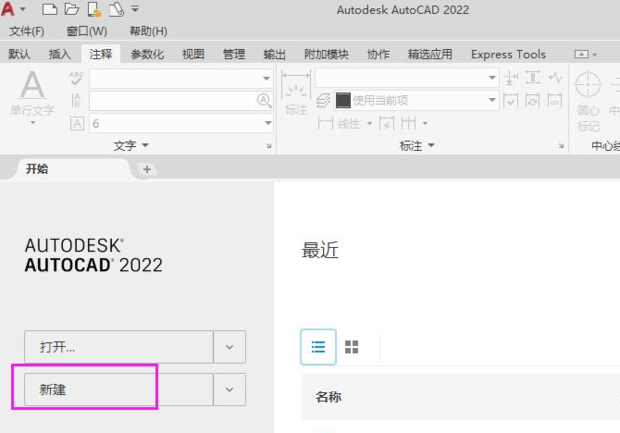
Task: Click the ABC spell check icon
Action: (76, 78)
